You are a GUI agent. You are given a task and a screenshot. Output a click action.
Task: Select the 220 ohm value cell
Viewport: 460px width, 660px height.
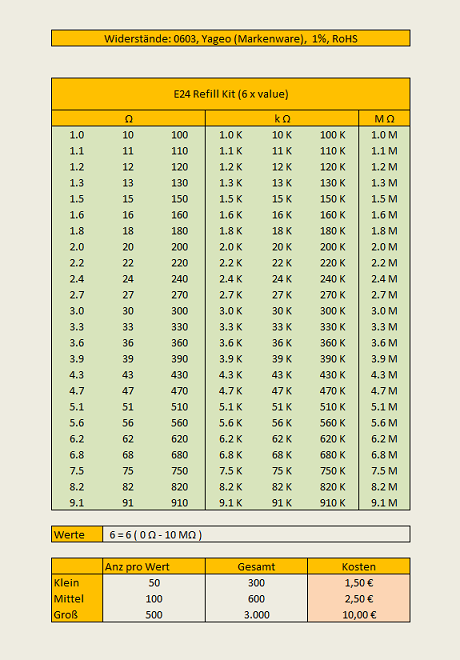pyautogui.click(x=179, y=263)
